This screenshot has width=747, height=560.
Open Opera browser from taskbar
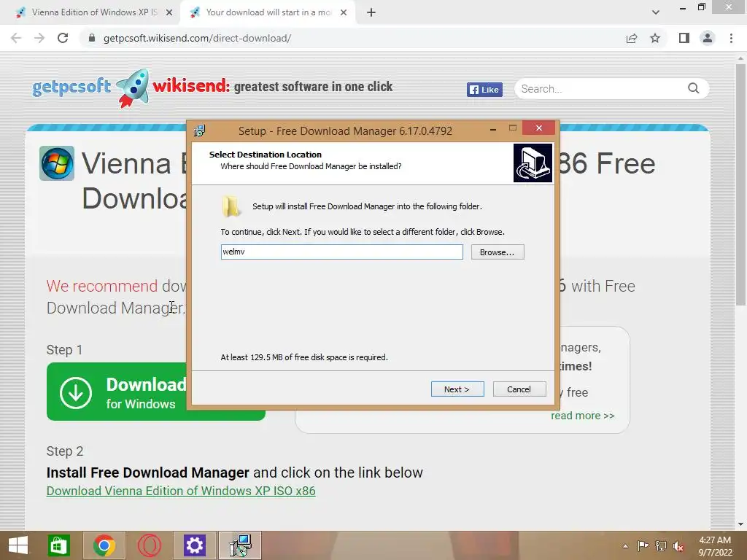click(150, 545)
